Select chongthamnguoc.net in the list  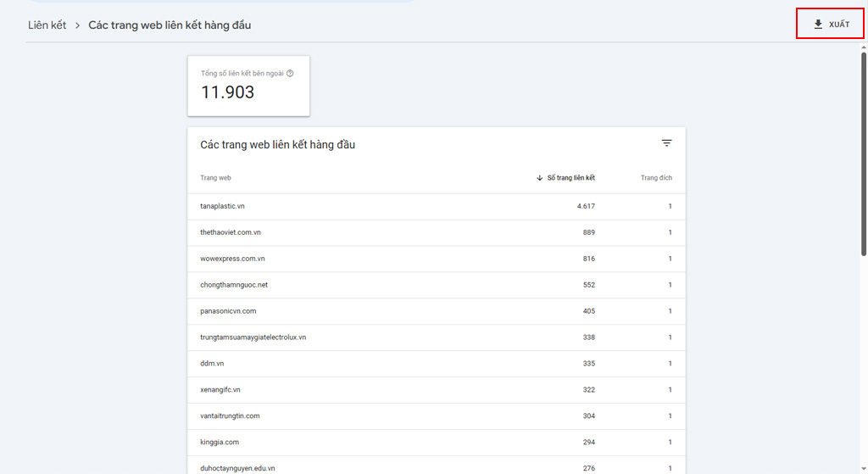coord(437,285)
